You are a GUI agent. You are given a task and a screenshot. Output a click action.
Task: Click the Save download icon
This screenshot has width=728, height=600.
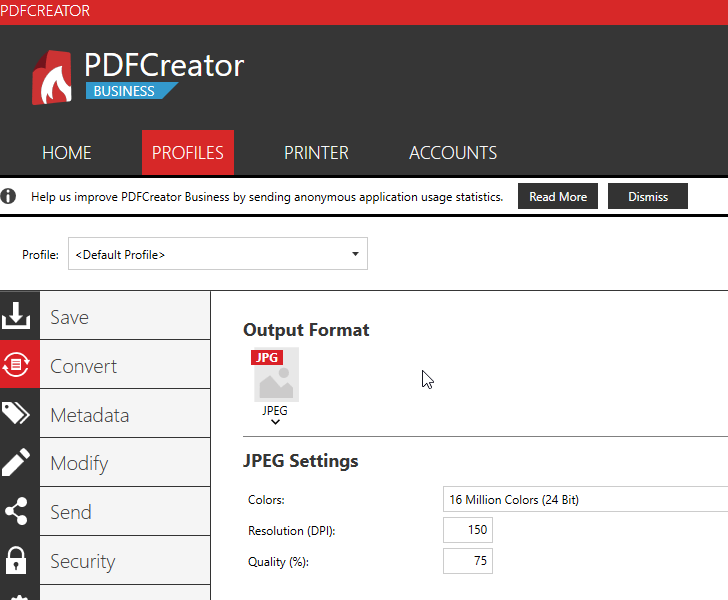[x=16, y=315]
